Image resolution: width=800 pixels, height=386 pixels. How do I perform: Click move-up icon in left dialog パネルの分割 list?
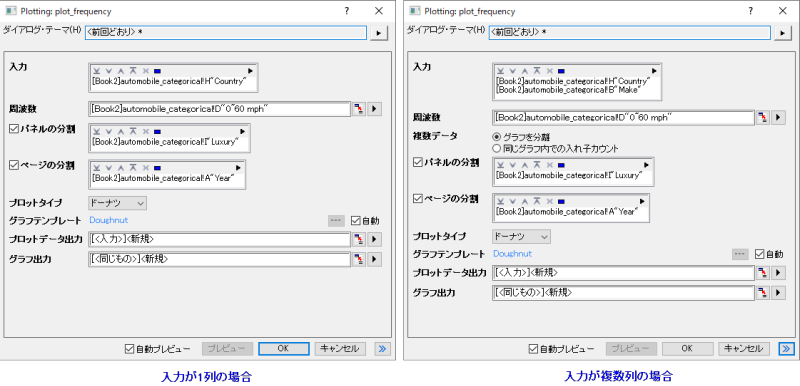click(x=121, y=132)
